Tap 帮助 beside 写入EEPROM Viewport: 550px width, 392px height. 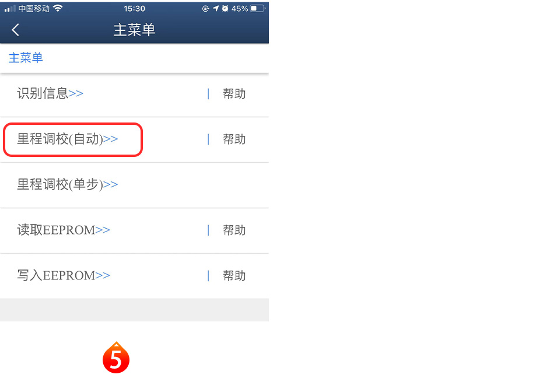(x=234, y=275)
